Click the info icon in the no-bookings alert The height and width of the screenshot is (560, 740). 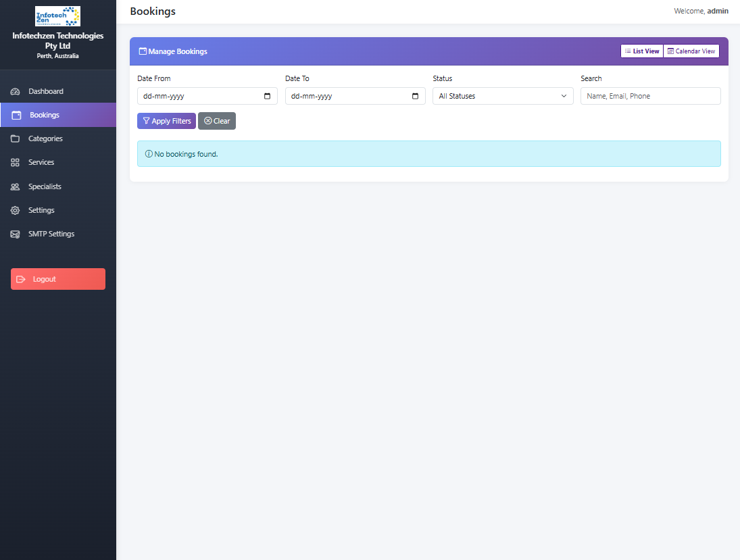pos(149,153)
